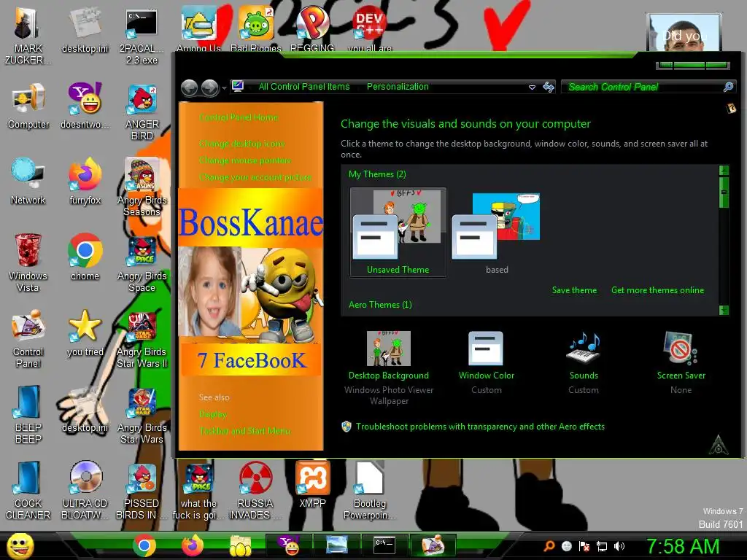This screenshot has width=747, height=560.
Task: Click the network tray icon
Action: 602,546
